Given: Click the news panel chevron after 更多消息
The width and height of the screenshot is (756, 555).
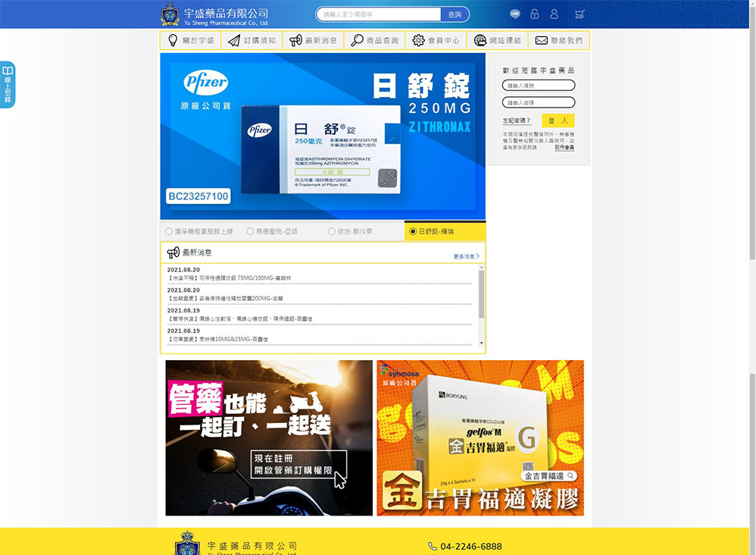Looking at the screenshot, I should (x=478, y=256).
